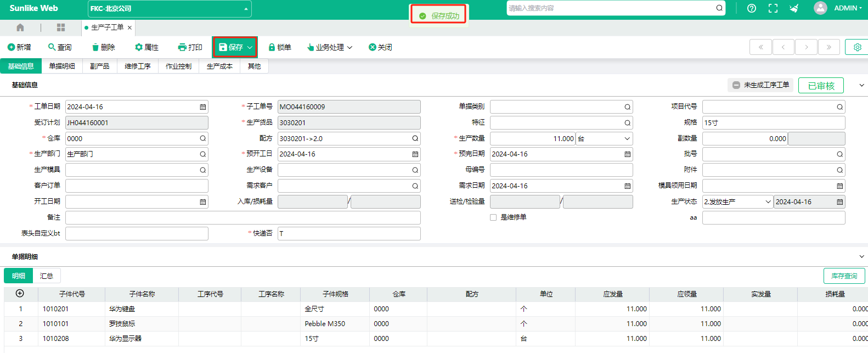The image size is (868, 353).
Task: Toggle fullscreen mode icon
Action: pos(773,8)
